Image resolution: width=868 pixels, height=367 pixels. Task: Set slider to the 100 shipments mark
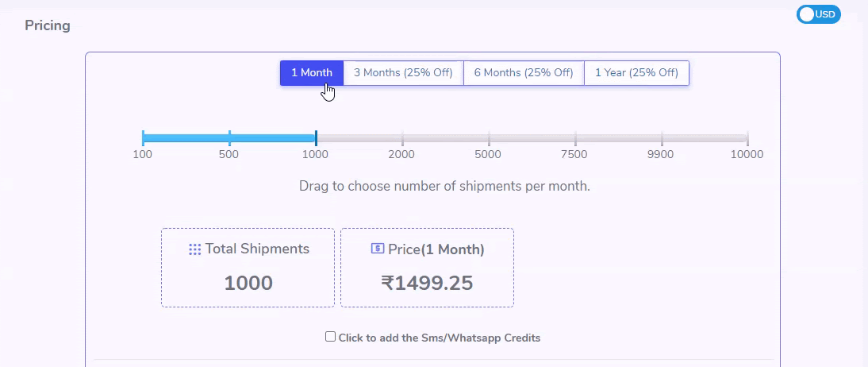(x=143, y=137)
